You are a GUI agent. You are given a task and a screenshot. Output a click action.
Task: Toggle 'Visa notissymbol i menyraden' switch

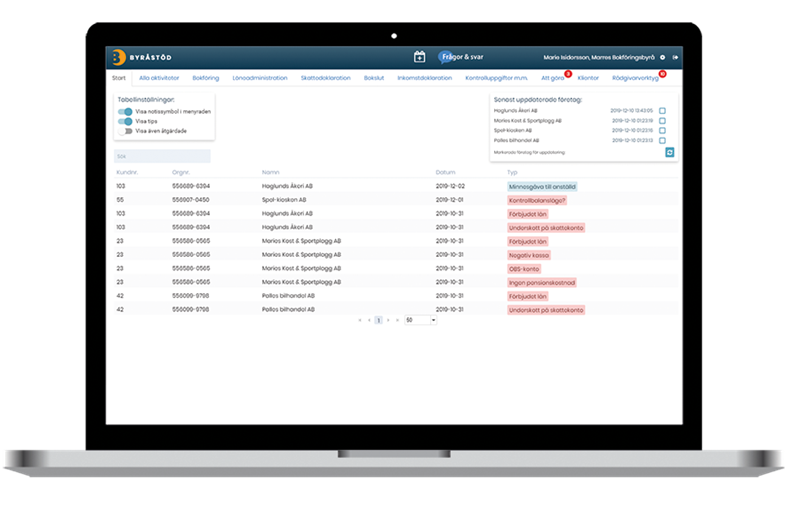(x=125, y=112)
